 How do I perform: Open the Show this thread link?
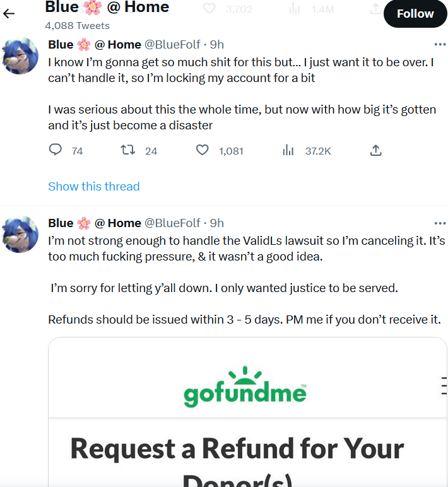click(x=94, y=186)
